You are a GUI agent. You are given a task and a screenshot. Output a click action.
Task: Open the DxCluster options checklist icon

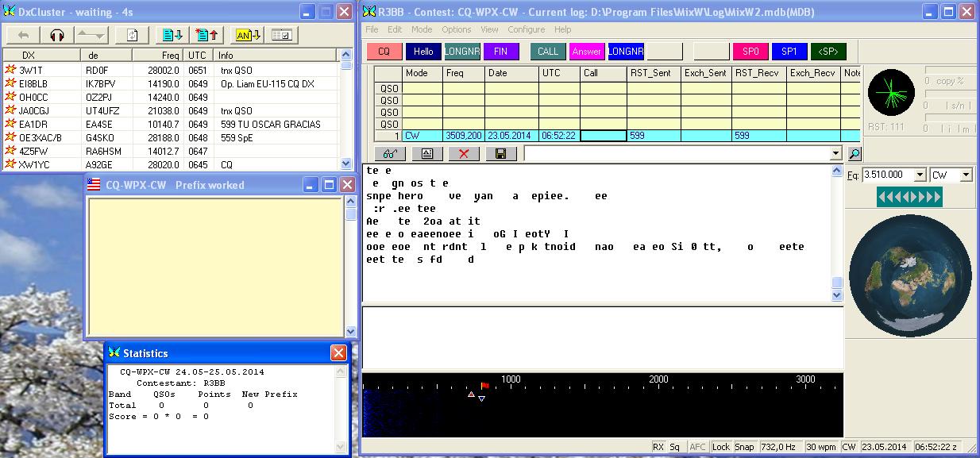[281, 35]
